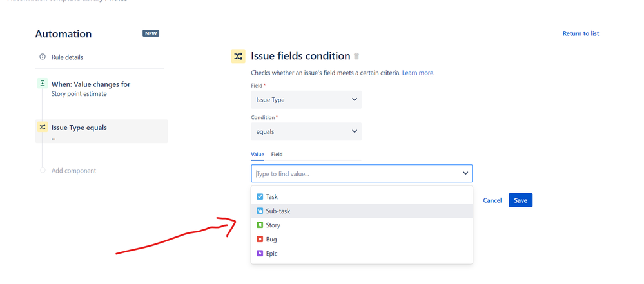This screenshot has height=284, width=644.
Task: Click the Sub-task issue type icon
Action: [260, 211]
